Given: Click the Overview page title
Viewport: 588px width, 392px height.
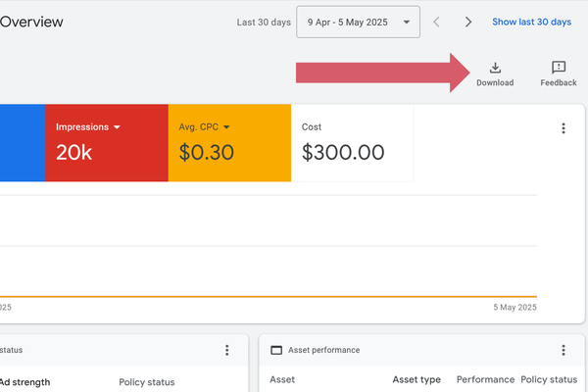Looking at the screenshot, I should [x=31, y=22].
